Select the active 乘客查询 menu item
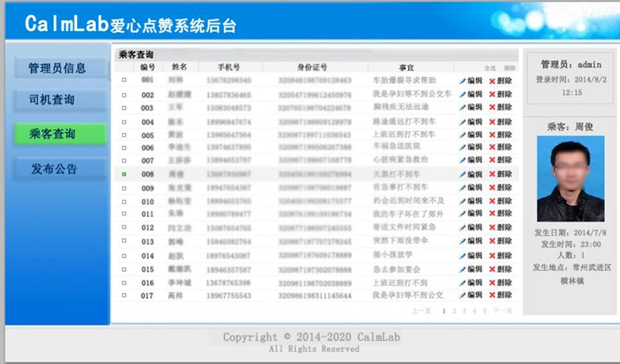This screenshot has width=620, height=364. pyautogui.click(x=58, y=134)
